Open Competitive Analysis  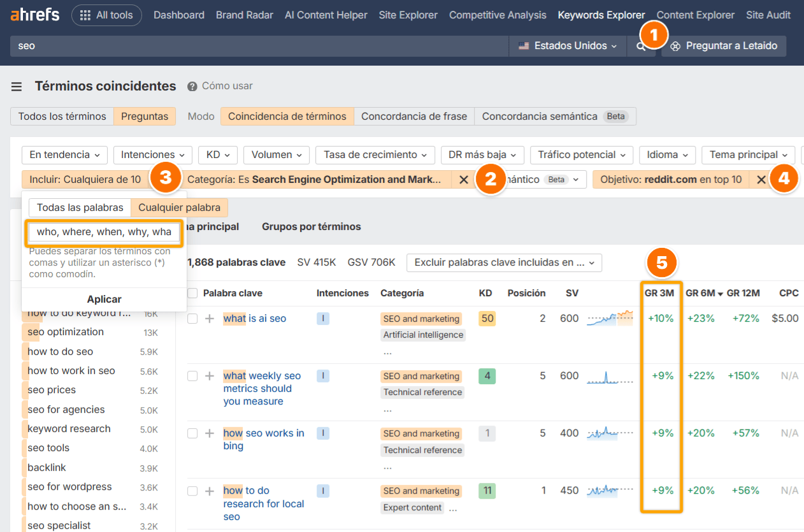498,15
